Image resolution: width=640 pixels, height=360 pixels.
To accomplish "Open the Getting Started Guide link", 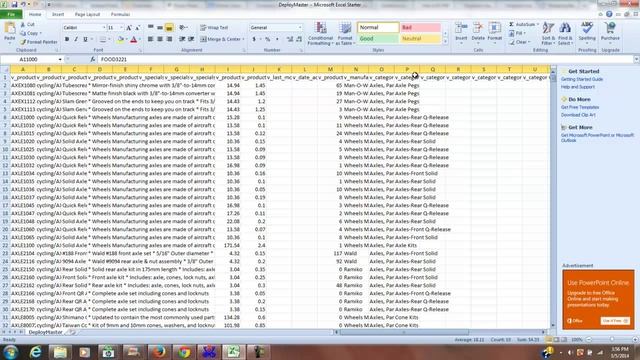I will (x=582, y=79).
